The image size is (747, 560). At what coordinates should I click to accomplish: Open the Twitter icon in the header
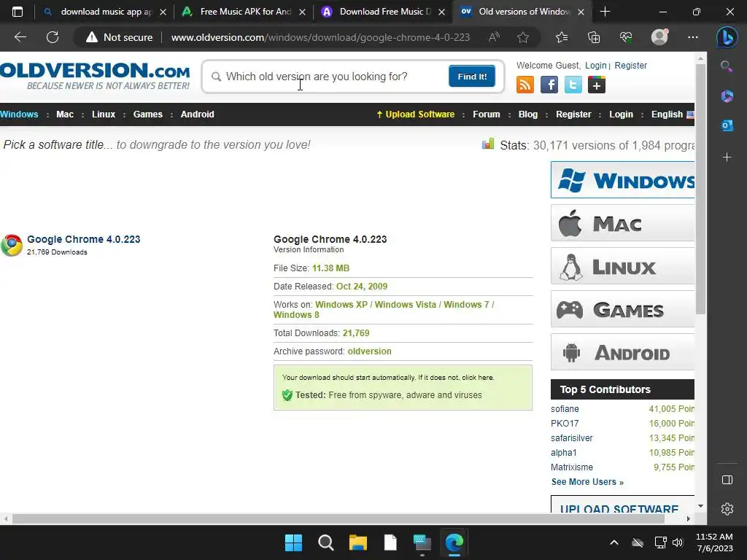573,85
